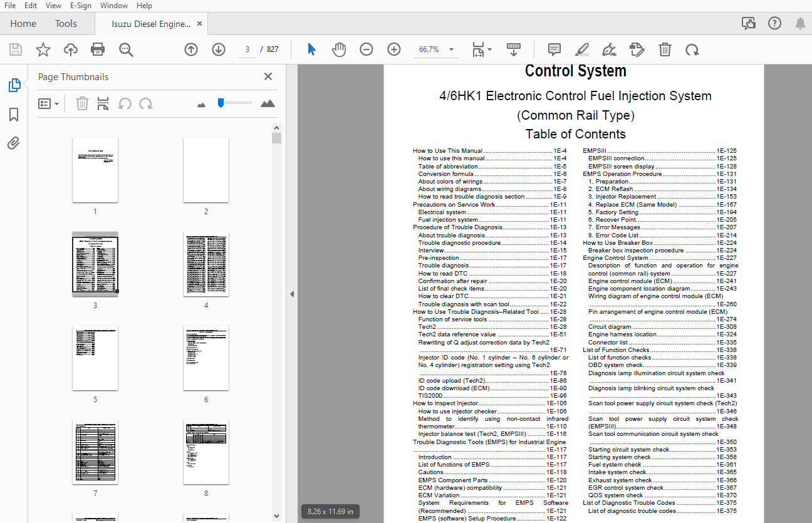Screen dimensions: 812x523
Task: Select the Isuzu Diesel Engine document tab
Action: (150, 24)
